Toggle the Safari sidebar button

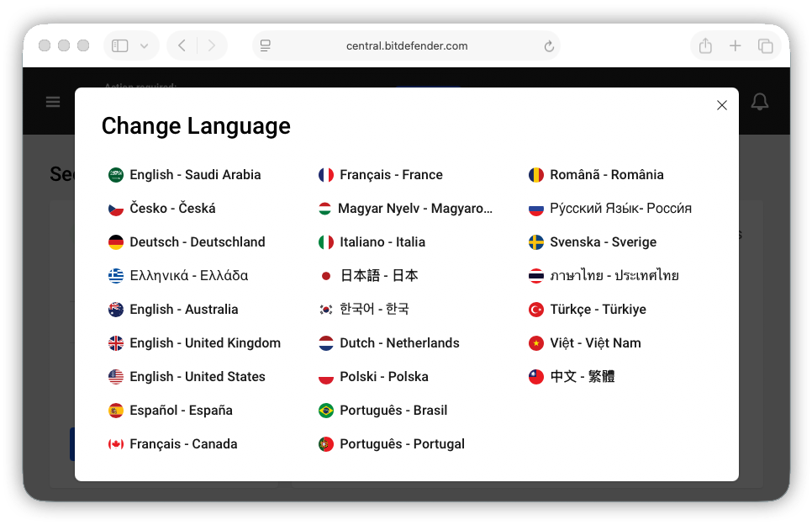pos(119,45)
